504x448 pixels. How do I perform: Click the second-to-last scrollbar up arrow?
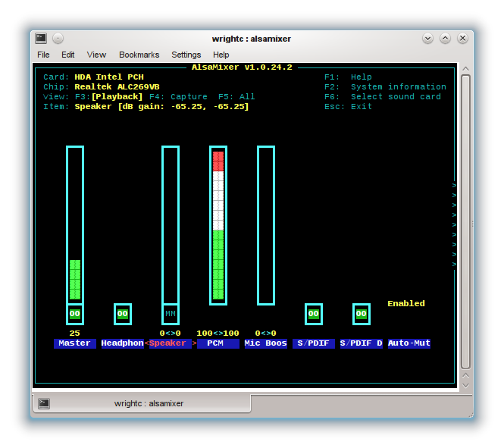(466, 375)
